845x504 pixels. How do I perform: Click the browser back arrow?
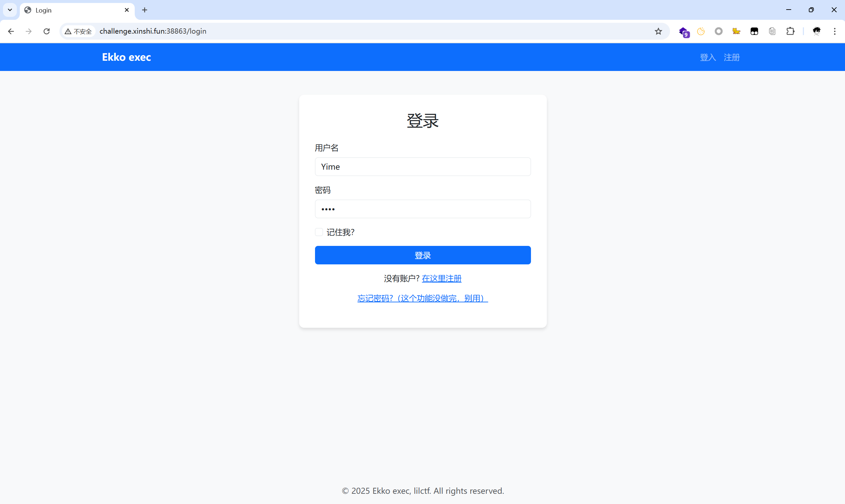[11, 31]
